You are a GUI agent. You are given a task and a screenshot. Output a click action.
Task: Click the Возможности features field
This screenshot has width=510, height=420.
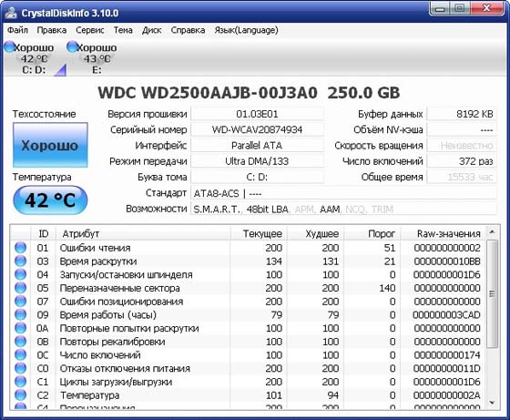click(343, 209)
